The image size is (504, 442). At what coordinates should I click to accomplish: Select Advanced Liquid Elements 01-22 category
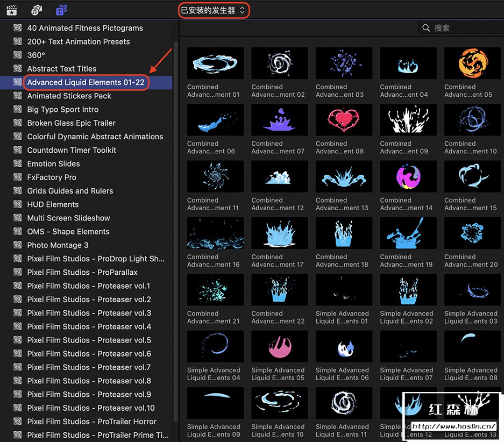86,82
